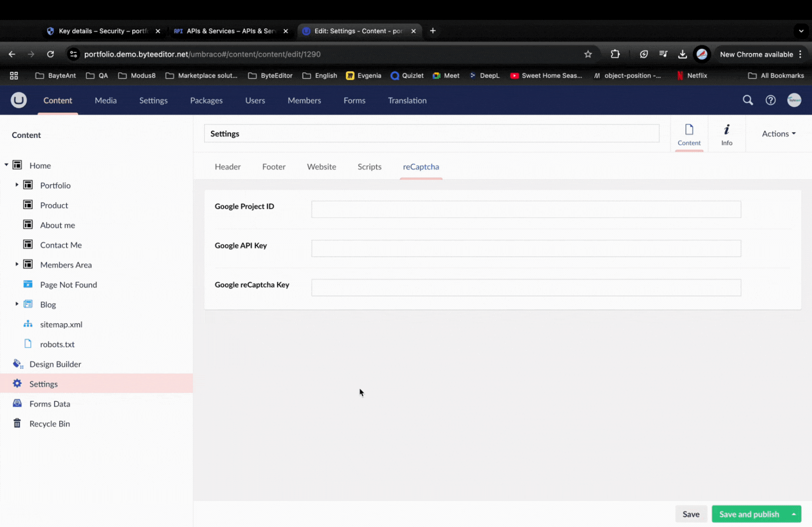Open the Actions dropdown menu
Image resolution: width=812 pixels, height=527 pixels.
(778, 134)
